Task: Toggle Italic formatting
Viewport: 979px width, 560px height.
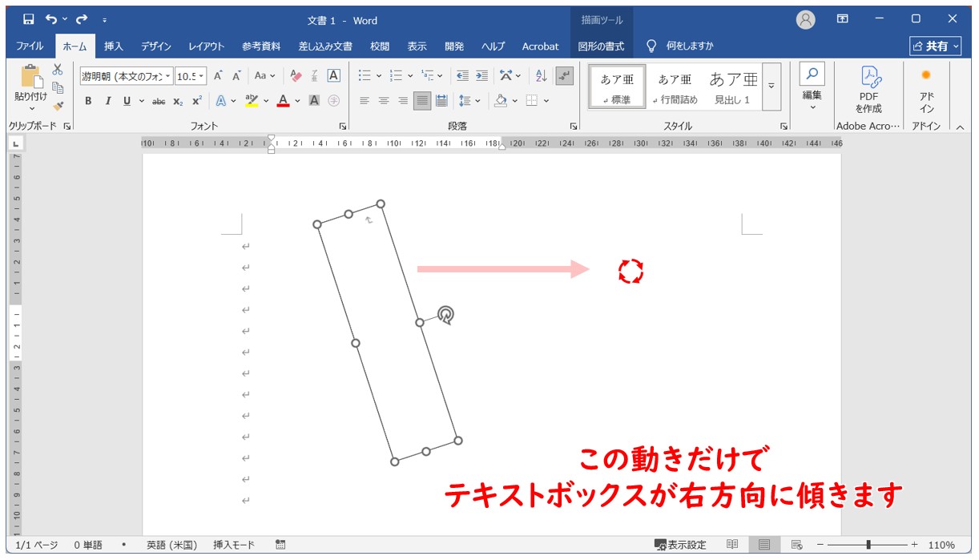Action: 107,101
